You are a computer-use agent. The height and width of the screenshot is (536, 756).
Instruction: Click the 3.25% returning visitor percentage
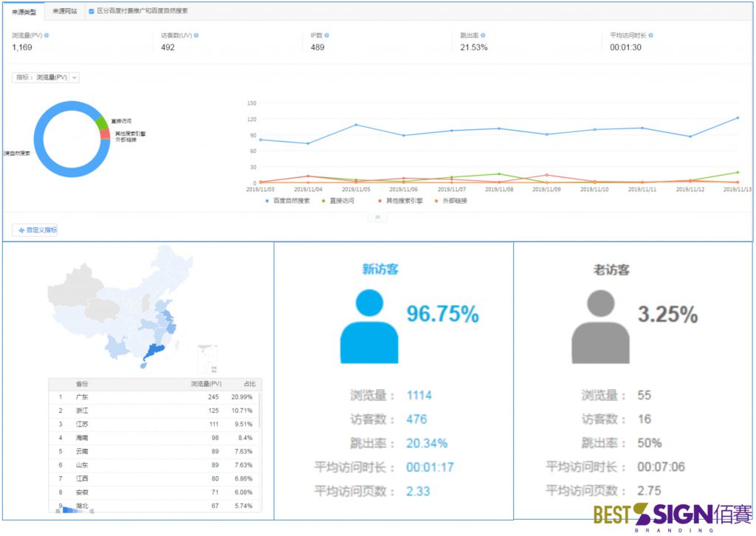(x=667, y=315)
